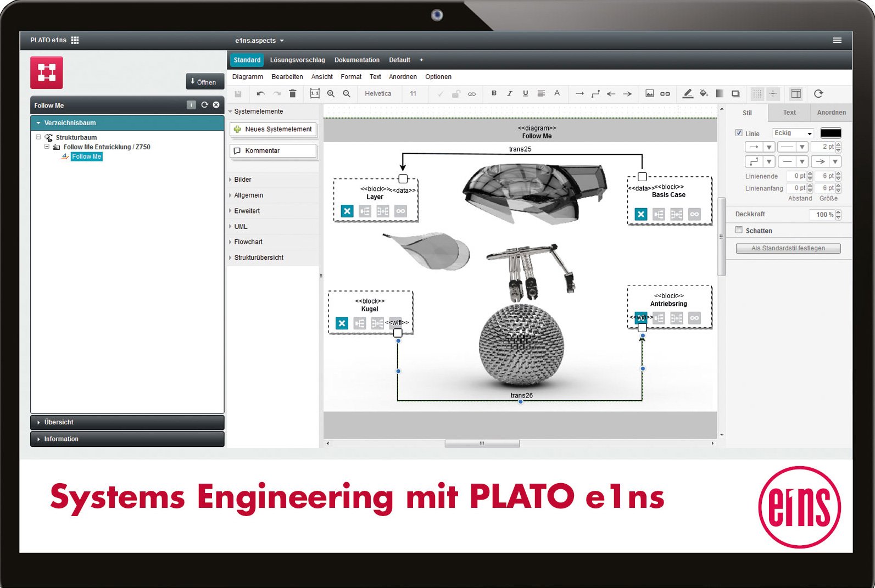The width and height of the screenshot is (875, 588).
Task: Open the fill color bucket tool
Action: click(704, 94)
